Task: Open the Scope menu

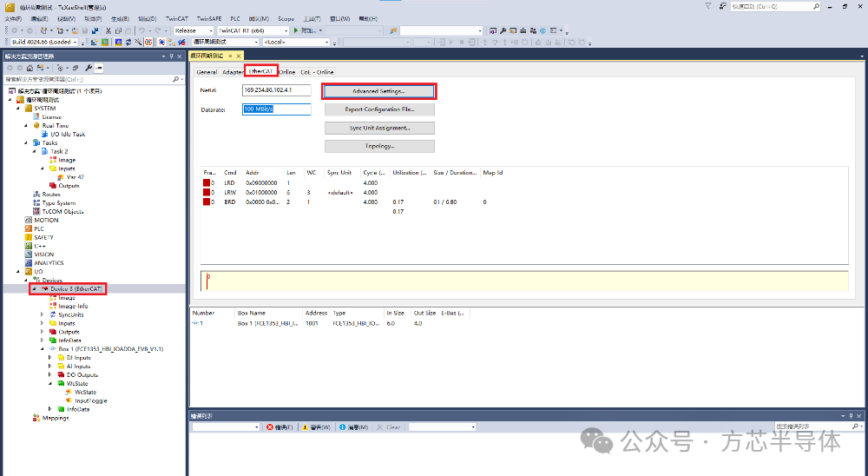Action: pos(286,19)
